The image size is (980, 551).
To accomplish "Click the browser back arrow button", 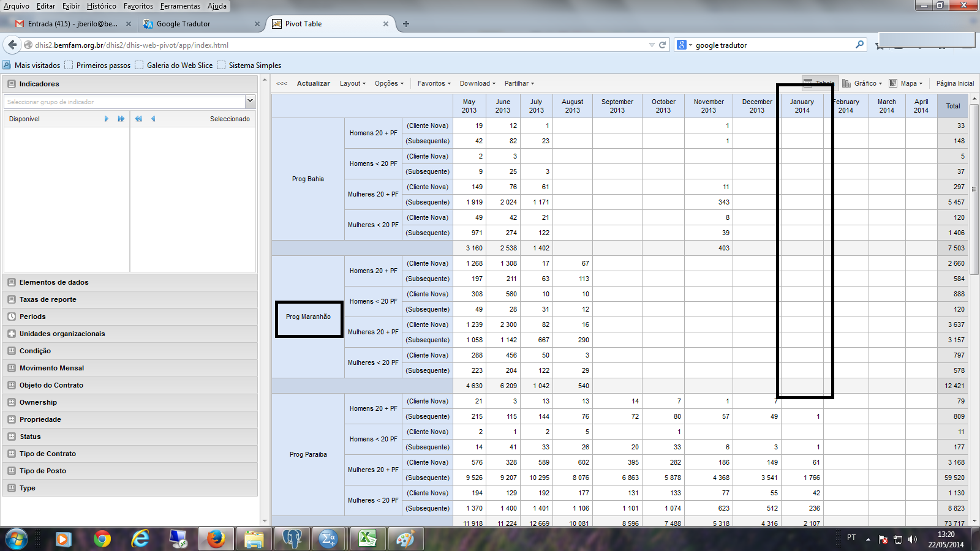I will coord(12,45).
